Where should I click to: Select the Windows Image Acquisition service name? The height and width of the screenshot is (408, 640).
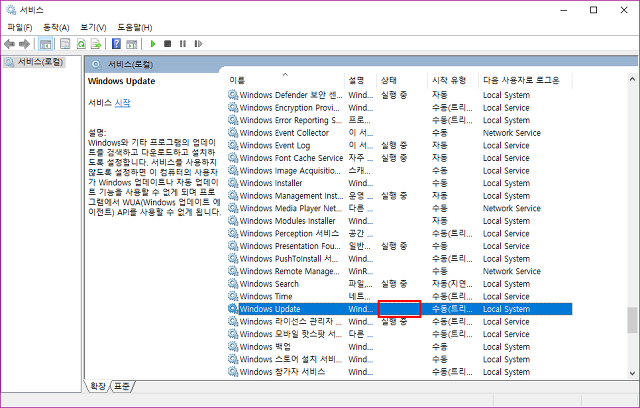pyautogui.click(x=290, y=171)
